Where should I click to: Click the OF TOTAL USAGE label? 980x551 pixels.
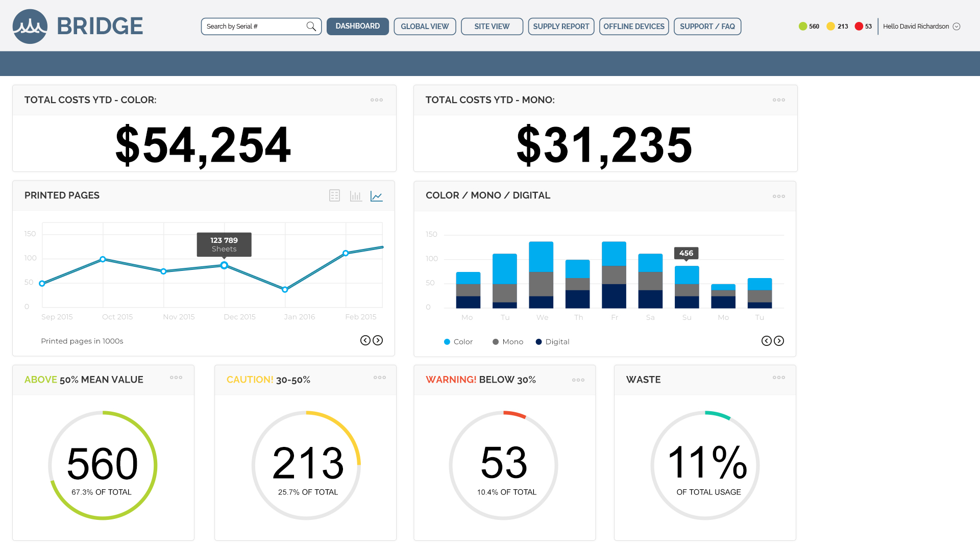tap(708, 492)
